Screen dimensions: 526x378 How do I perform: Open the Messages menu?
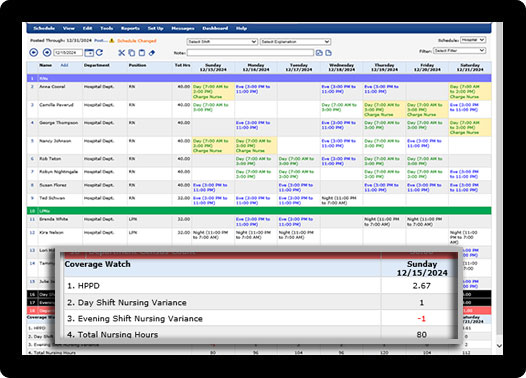point(183,28)
